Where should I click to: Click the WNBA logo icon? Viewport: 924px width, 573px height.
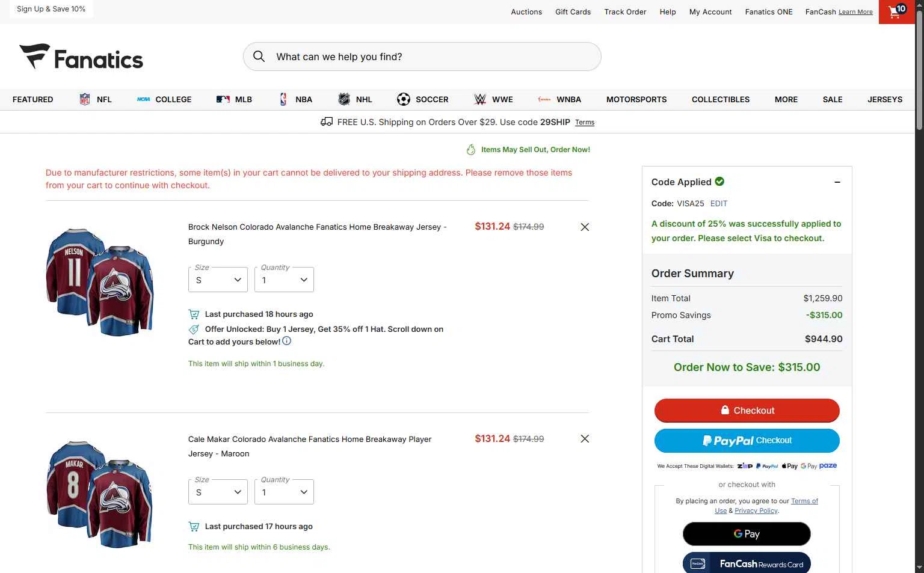point(544,99)
